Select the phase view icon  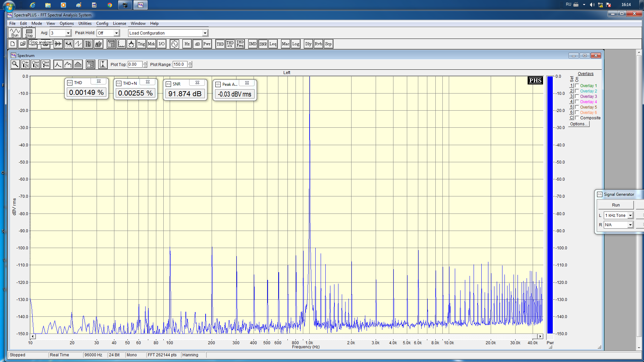click(x=78, y=44)
